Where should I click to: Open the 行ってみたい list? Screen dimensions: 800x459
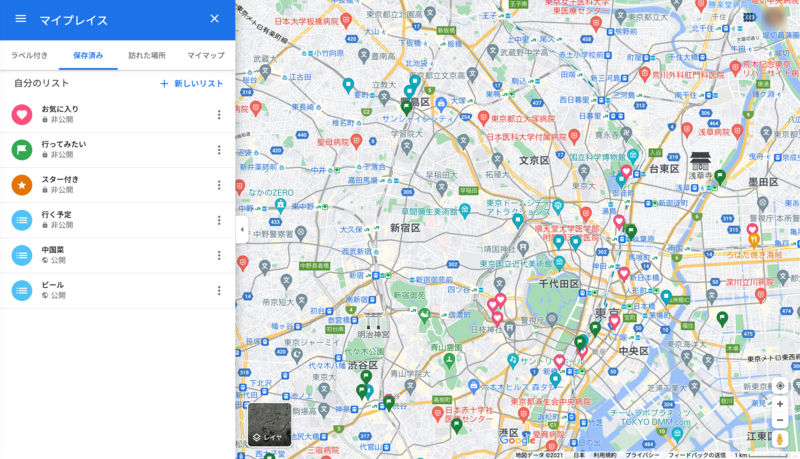pos(117,150)
